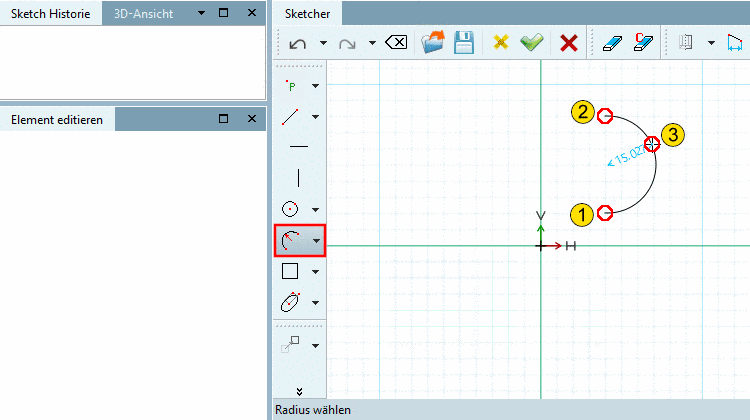750x420 pixels.
Task: Switch to the Sketch Historie tab
Action: click(x=50, y=14)
